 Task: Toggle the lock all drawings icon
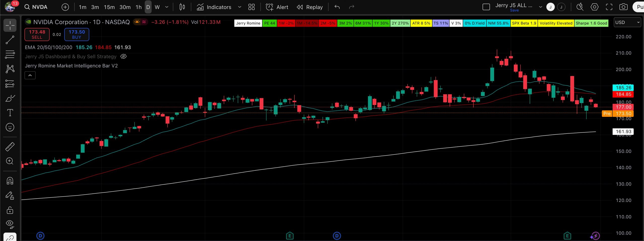(10, 210)
